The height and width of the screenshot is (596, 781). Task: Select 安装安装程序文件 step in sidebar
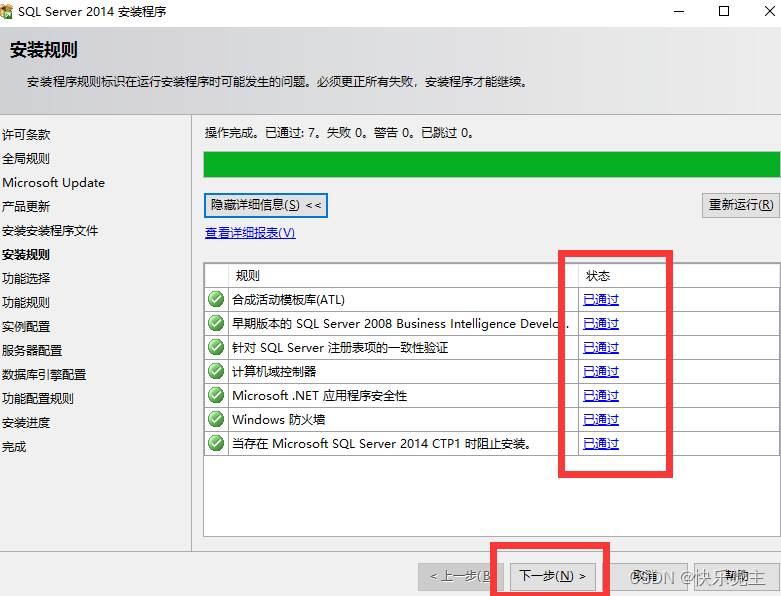(50, 231)
